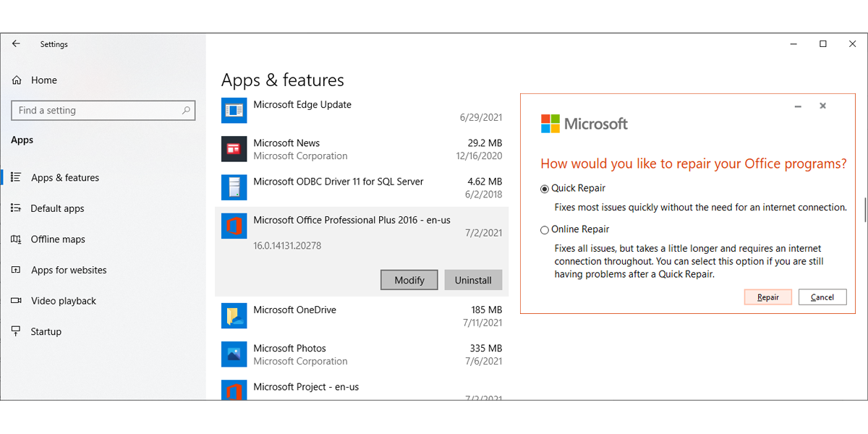
Task: Click the Microsoft Photos app icon
Action: tap(234, 354)
